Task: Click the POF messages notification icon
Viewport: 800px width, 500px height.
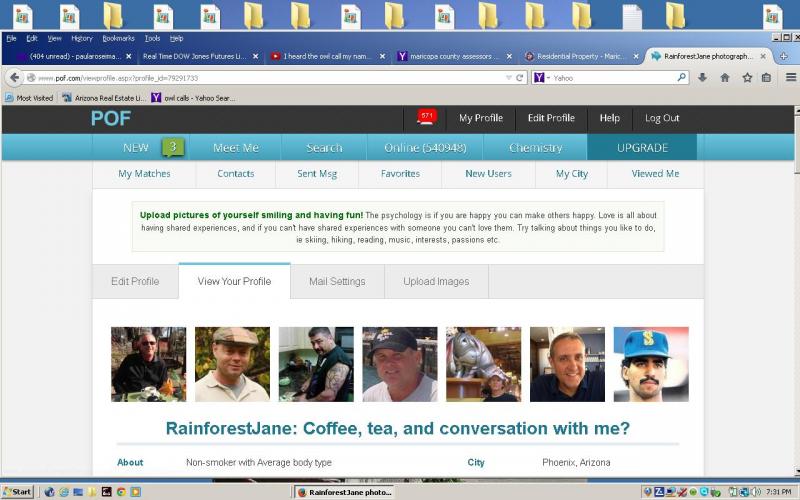Action: tap(425, 118)
